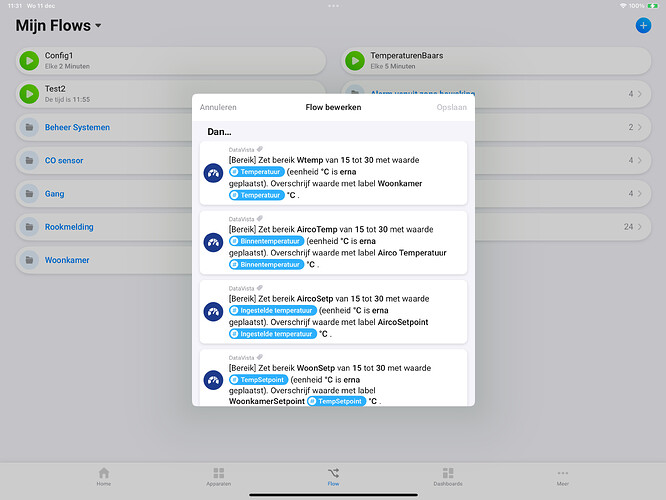This screenshot has width=666, height=500.
Task: Select DataVista gauge icon of AircoTemp card
Action: click(x=213, y=243)
